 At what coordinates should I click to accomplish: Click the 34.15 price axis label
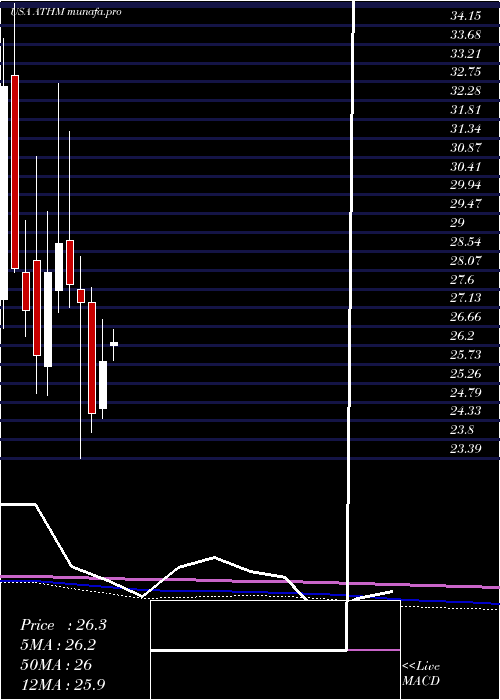point(466,16)
